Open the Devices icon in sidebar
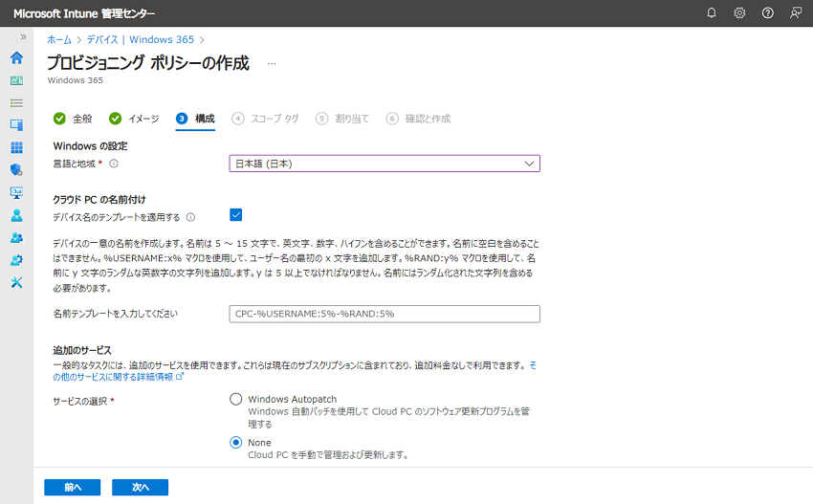813x504 pixels. click(16, 125)
